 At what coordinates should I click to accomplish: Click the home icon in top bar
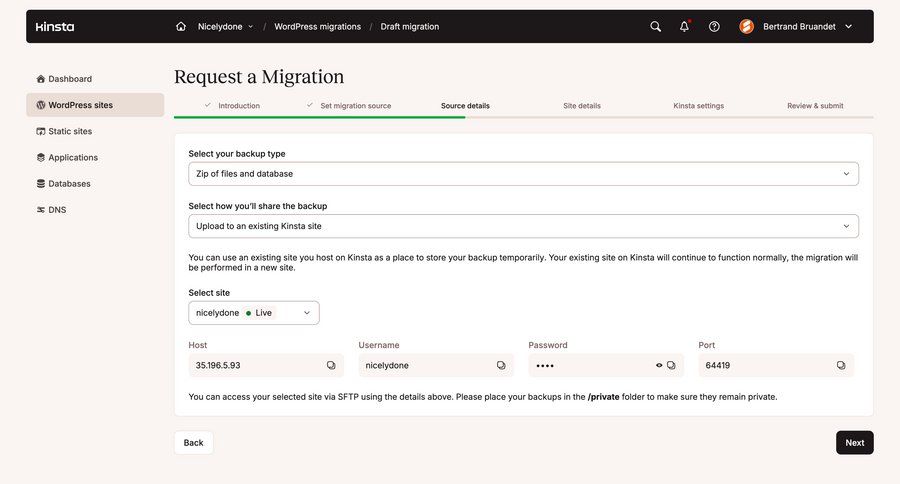click(181, 27)
